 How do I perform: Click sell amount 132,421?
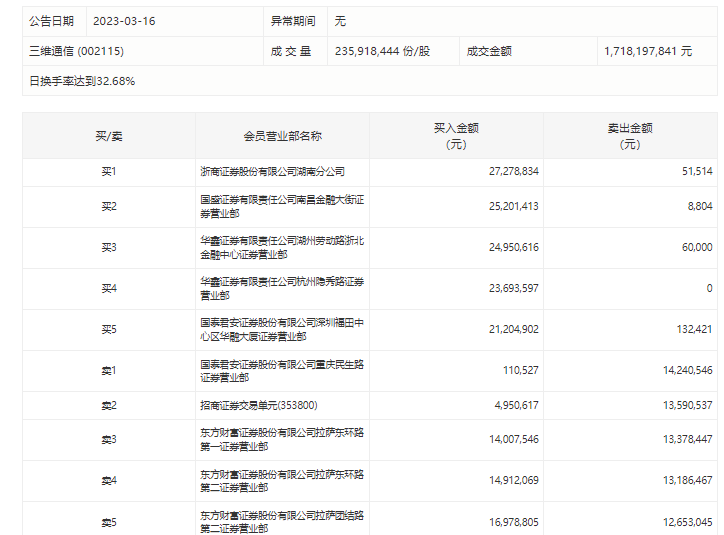694,329
